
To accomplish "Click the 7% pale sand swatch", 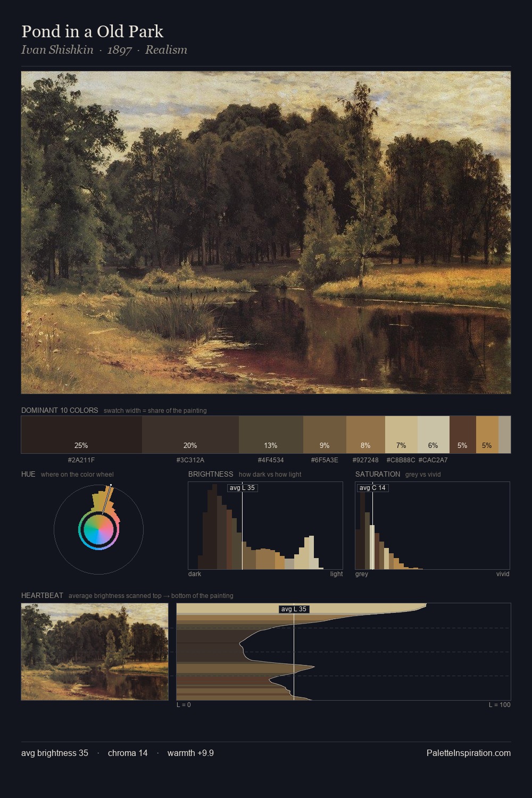I will [x=401, y=435].
